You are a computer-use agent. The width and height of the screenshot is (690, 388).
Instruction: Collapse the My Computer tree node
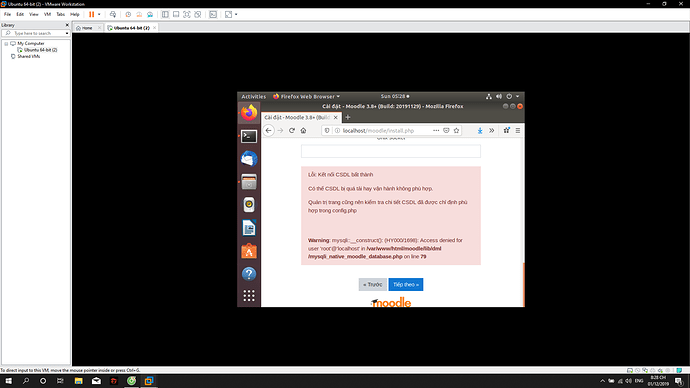click(6, 44)
